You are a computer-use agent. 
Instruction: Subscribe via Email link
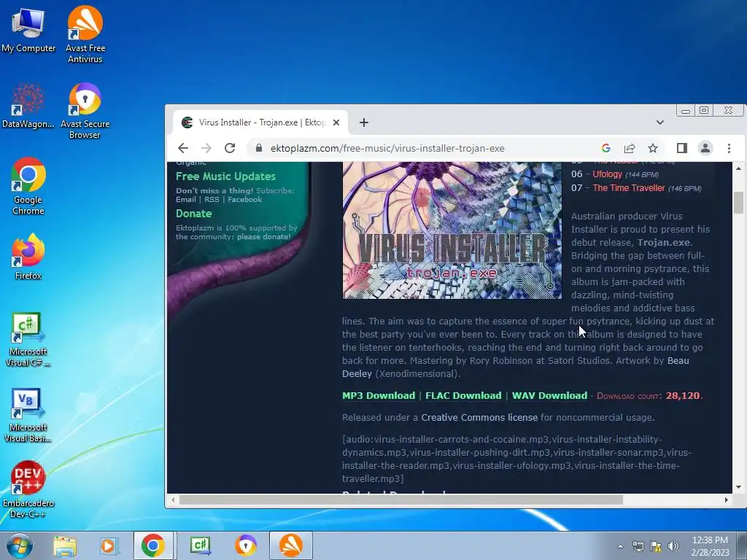point(186,200)
